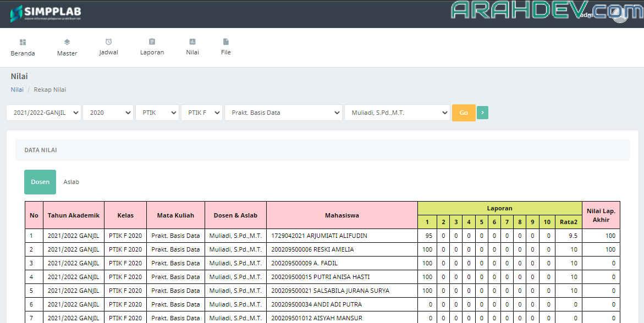Open the Laporan clipboard icon
Screen dimensions: 644x323
(152, 42)
